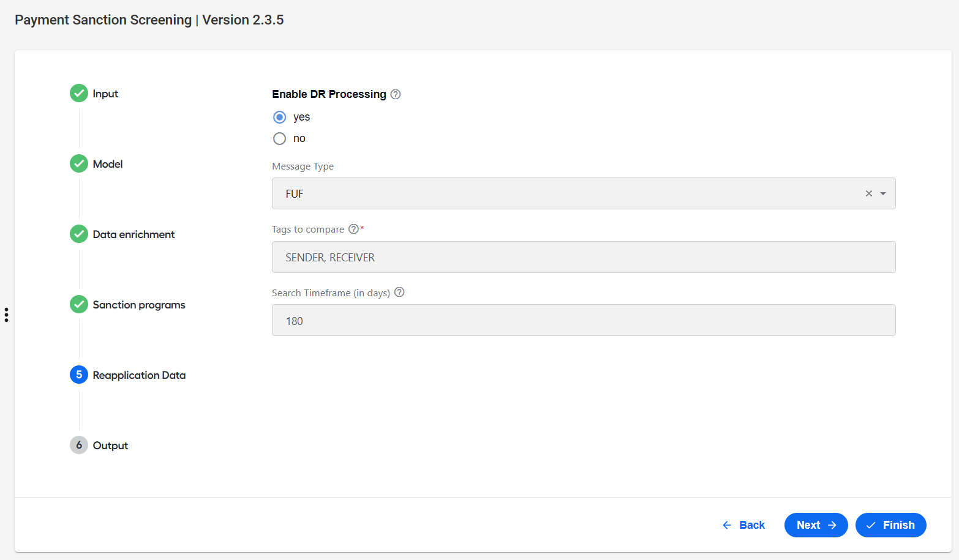Click the Sanction programs step checkmark icon
Viewport: 959px width, 560px height.
click(79, 304)
